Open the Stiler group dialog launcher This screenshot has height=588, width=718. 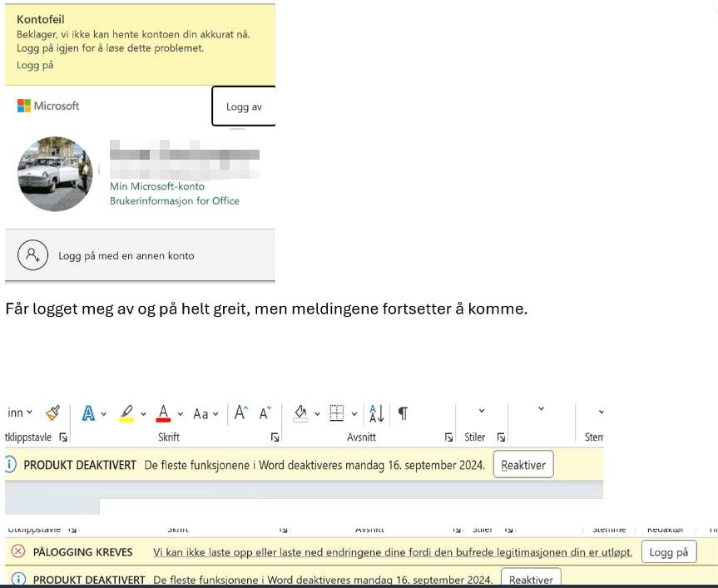(501, 437)
